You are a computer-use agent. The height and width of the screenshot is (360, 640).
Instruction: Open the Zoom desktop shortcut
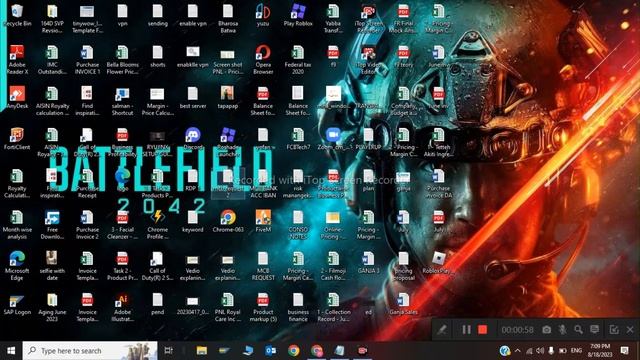point(333,139)
